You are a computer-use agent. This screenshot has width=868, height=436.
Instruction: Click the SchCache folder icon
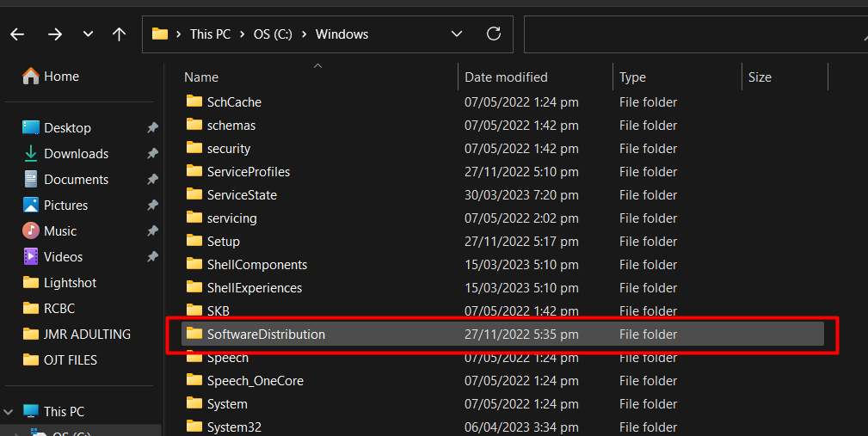(x=194, y=101)
